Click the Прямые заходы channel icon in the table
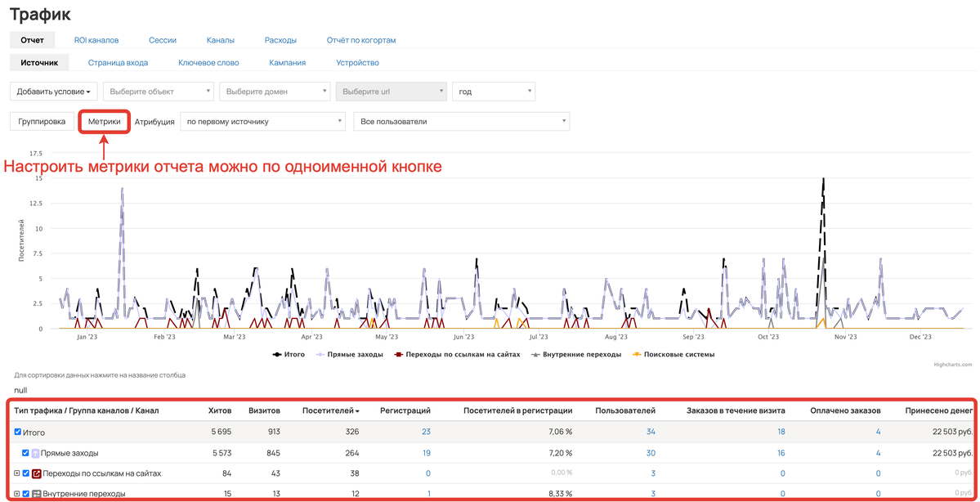 [36, 453]
